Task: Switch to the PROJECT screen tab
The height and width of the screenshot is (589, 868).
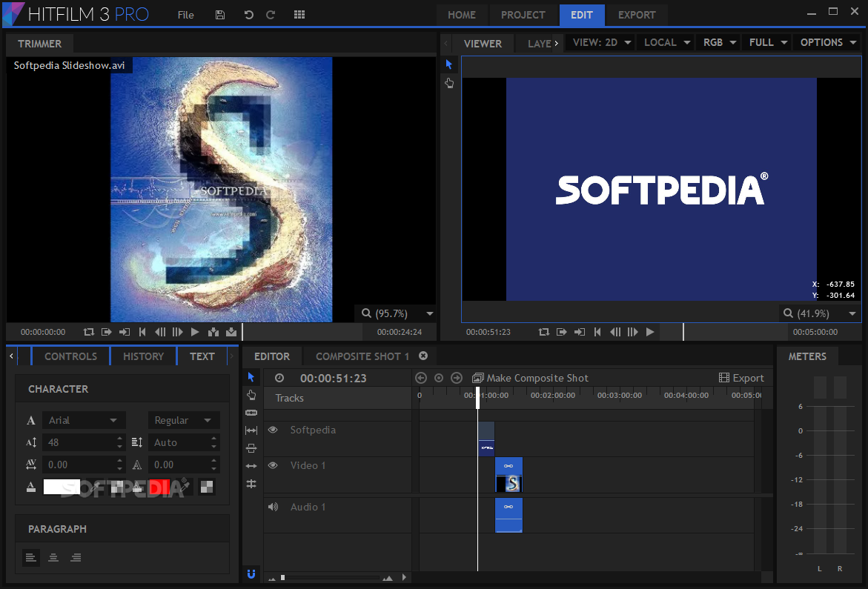Action: pyautogui.click(x=523, y=15)
